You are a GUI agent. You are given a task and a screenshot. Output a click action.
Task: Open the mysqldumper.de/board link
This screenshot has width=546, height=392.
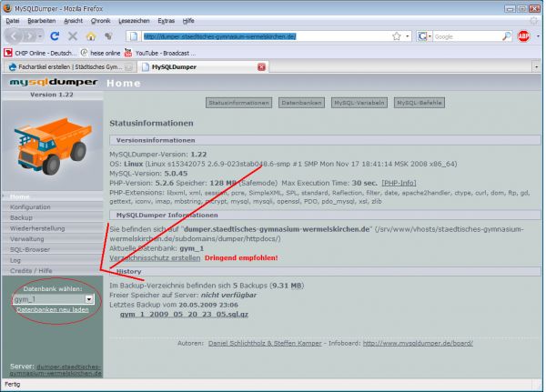coord(418,343)
